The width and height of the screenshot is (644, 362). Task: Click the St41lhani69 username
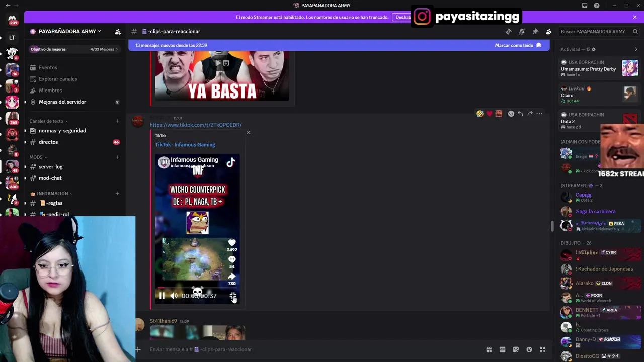coord(163,321)
